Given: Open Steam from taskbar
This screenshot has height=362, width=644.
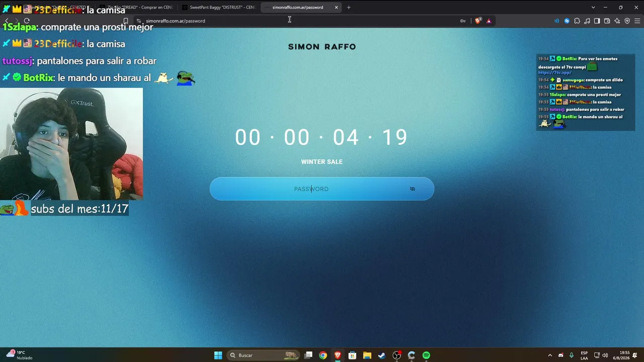Looking at the screenshot, I should click(382, 355).
